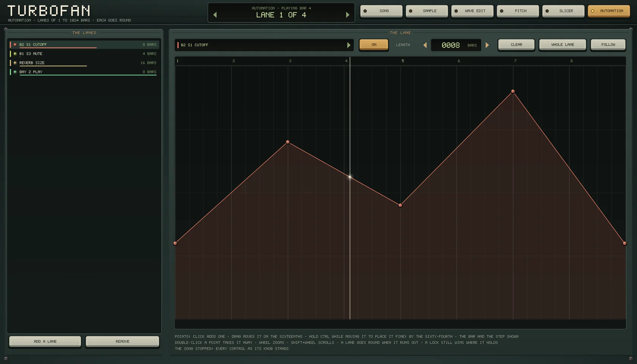
Task: Click the automation point at bar 1
Action: coord(175,243)
